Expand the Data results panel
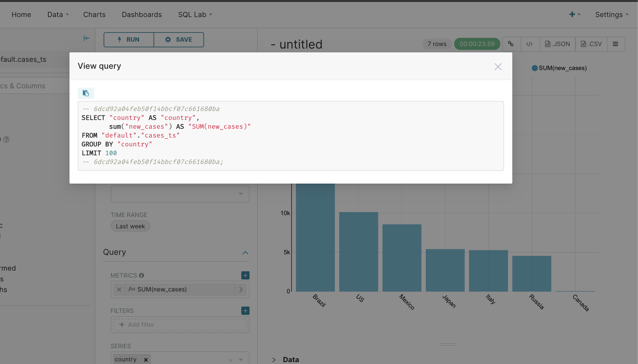This screenshot has width=638, height=364. point(274,360)
